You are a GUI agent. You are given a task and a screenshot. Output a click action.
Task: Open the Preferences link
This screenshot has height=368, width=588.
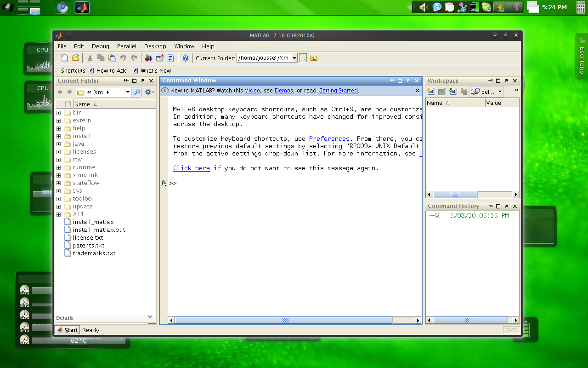[x=329, y=139]
